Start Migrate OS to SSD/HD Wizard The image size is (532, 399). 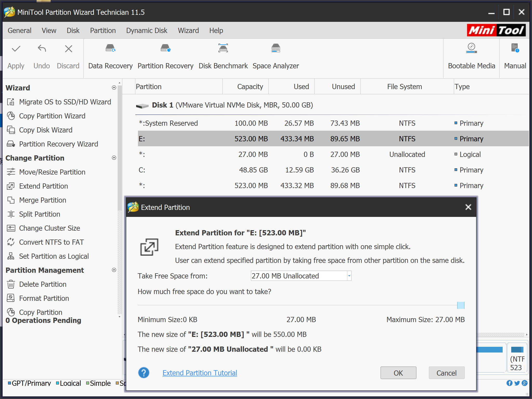59,102
